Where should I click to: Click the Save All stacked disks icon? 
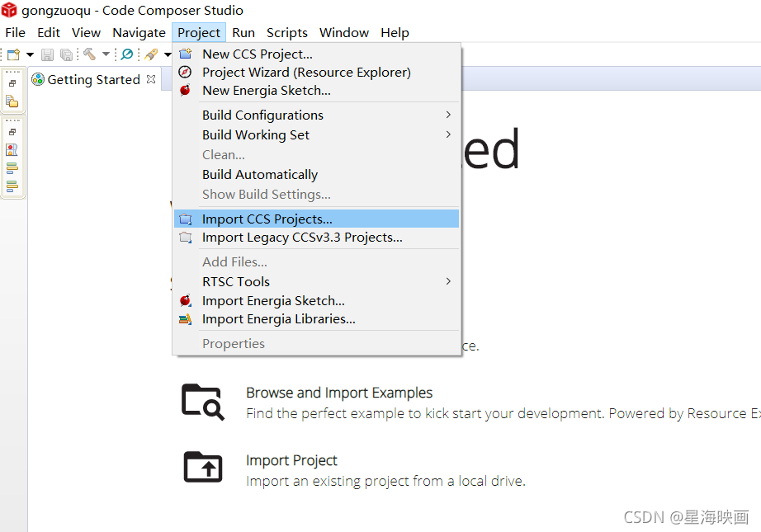click(66, 54)
